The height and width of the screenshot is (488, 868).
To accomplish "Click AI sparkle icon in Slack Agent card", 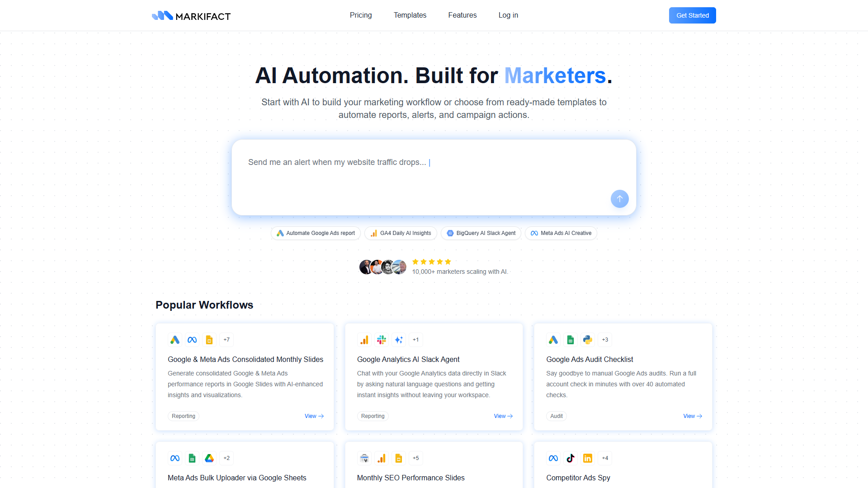I will pyautogui.click(x=399, y=340).
